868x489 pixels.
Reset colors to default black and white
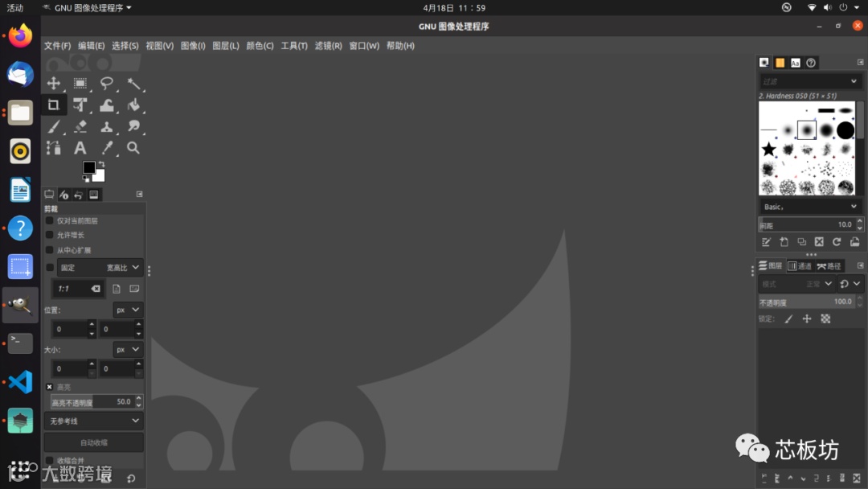(x=86, y=179)
